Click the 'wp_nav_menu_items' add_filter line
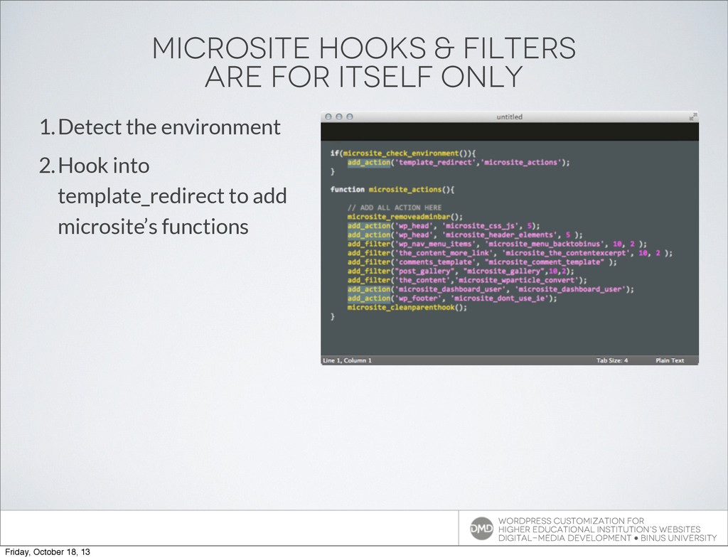The width and height of the screenshot is (728, 560). (x=497, y=244)
